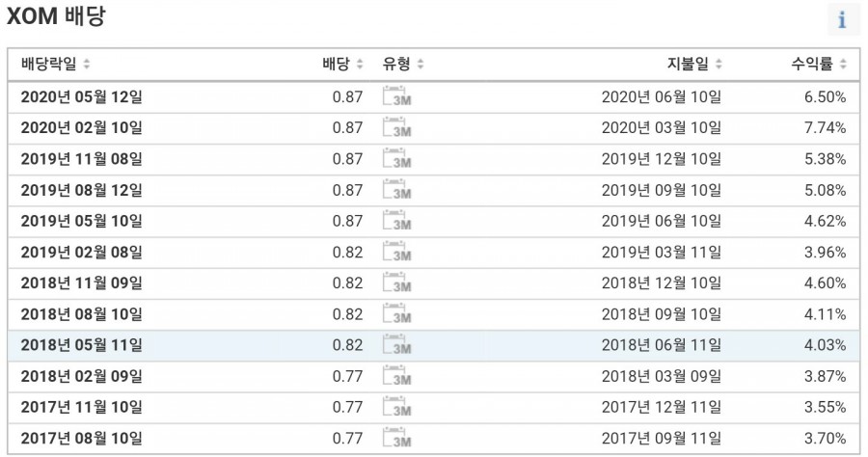
Task: Click yield value 3.55%
Action: point(825,407)
